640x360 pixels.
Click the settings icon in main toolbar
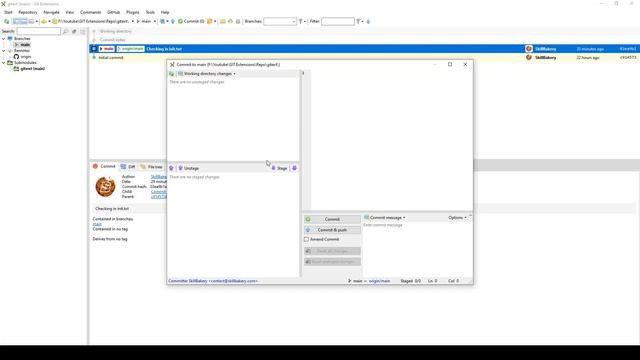pyautogui.click(x=238, y=21)
